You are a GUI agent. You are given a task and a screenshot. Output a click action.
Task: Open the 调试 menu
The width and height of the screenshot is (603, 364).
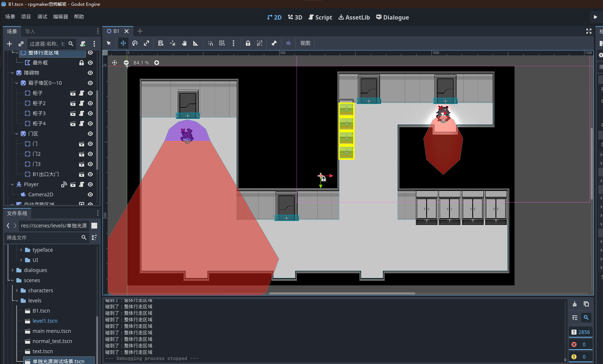click(42, 17)
